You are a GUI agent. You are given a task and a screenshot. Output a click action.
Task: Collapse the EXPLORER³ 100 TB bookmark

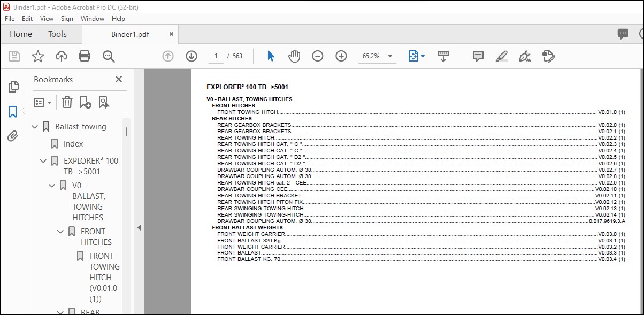point(43,160)
